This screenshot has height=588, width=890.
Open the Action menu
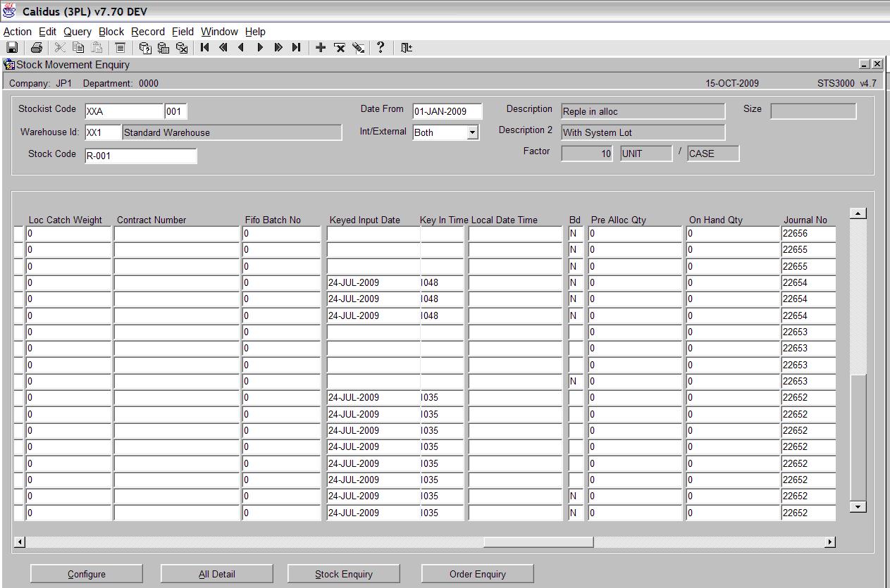point(18,32)
